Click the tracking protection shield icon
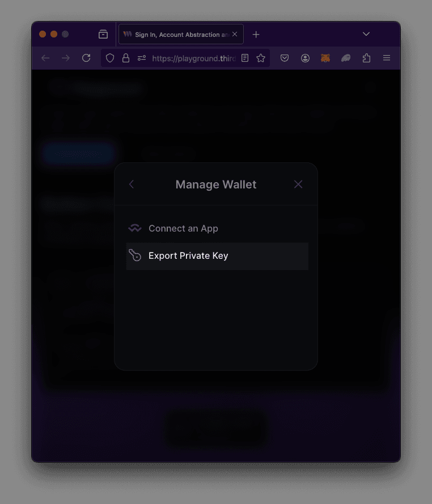Image resolution: width=432 pixels, height=504 pixels. tap(110, 58)
